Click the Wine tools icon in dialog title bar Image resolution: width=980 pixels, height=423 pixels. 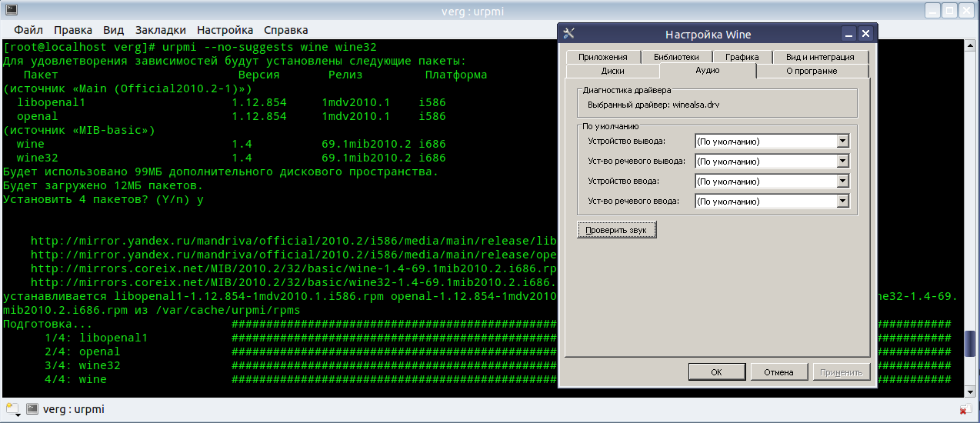(569, 34)
